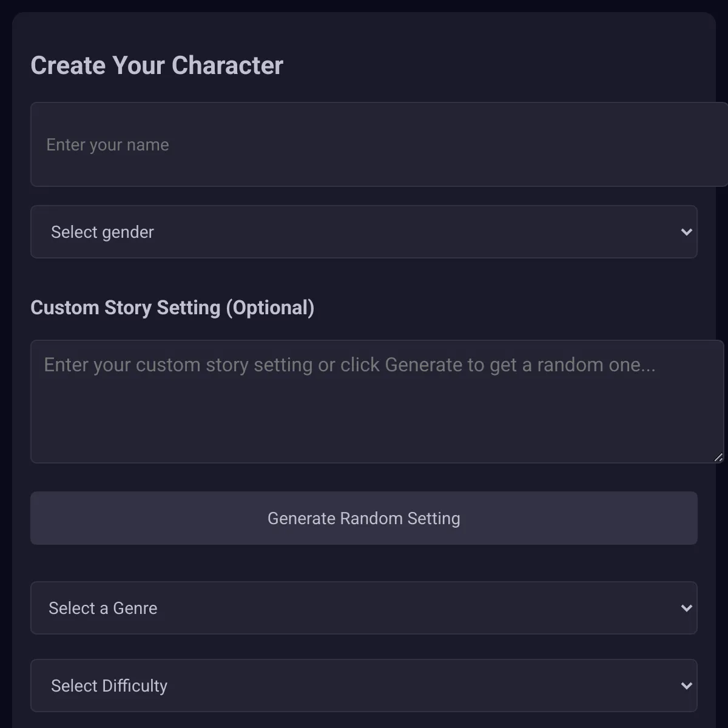Click the story setting placeholder text line

tap(350, 365)
